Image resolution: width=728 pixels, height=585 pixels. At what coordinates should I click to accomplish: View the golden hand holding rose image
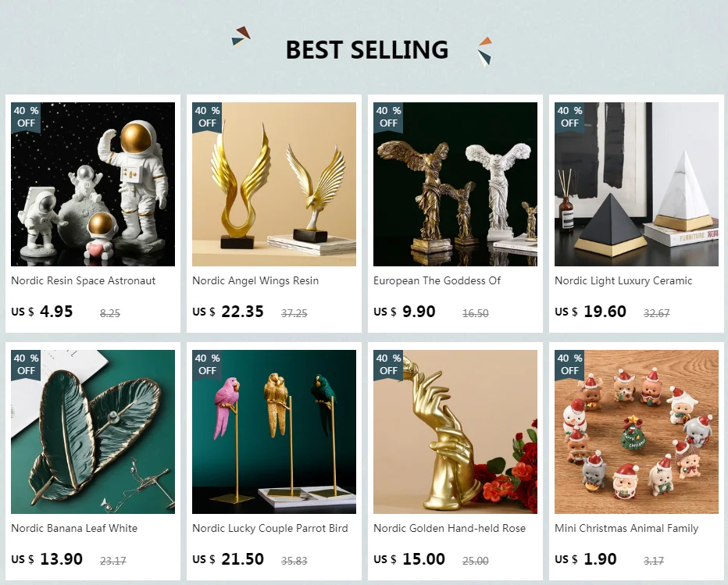(x=455, y=432)
